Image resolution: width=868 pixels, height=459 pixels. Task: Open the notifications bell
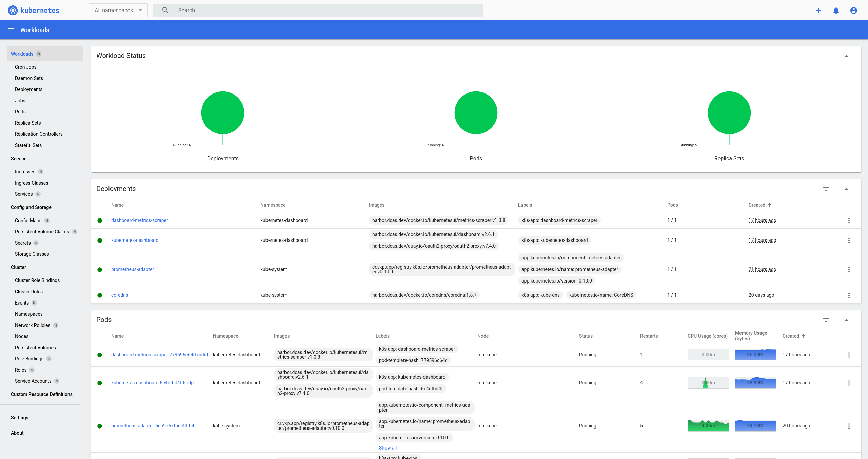(x=836, y=10)
